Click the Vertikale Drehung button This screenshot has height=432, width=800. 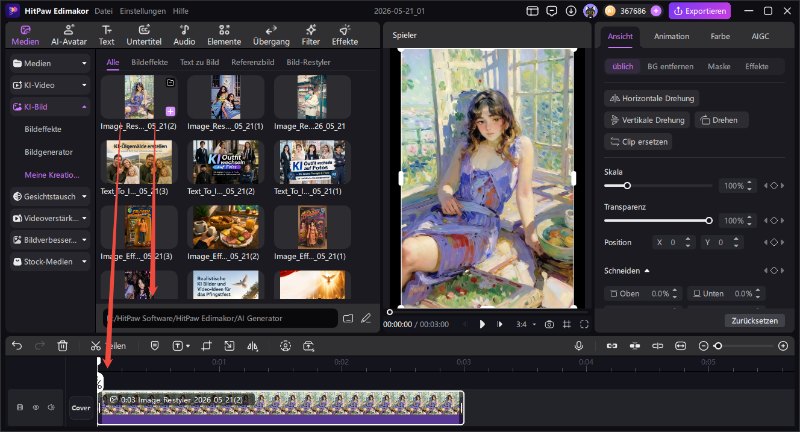tap(647, 120)
